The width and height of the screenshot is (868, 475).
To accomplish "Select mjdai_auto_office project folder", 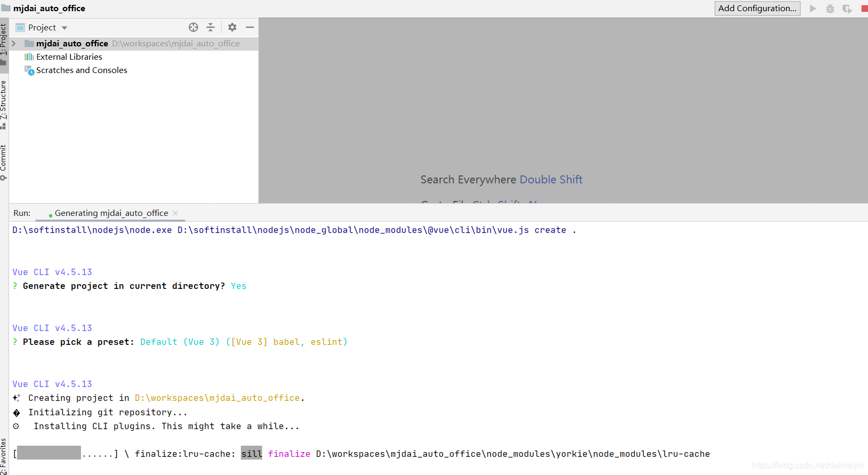I will click(134, 43).
